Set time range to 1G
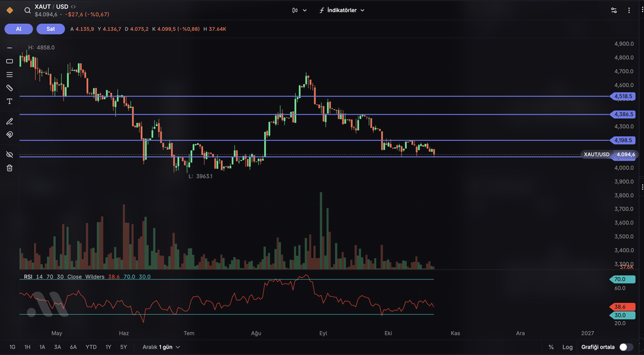Image resolution: width=644 pixels, height=355 pixels. pos(13,347)
